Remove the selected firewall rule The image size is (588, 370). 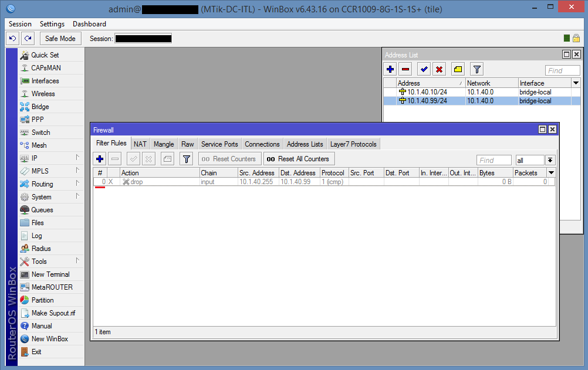115,159
